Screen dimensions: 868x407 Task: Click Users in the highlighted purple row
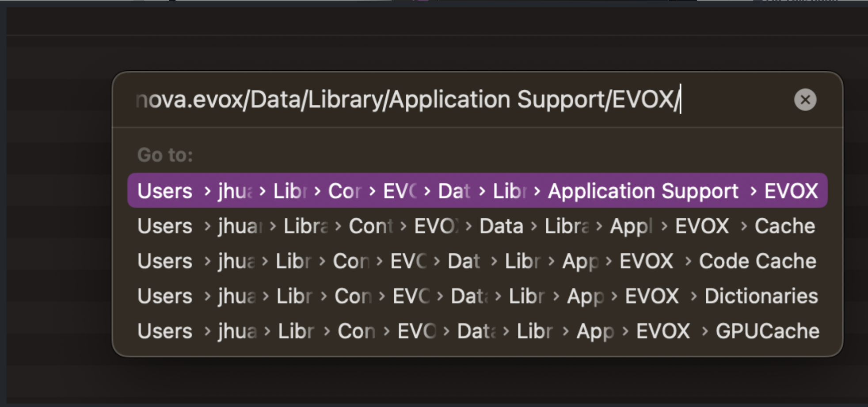coord(165,191)
